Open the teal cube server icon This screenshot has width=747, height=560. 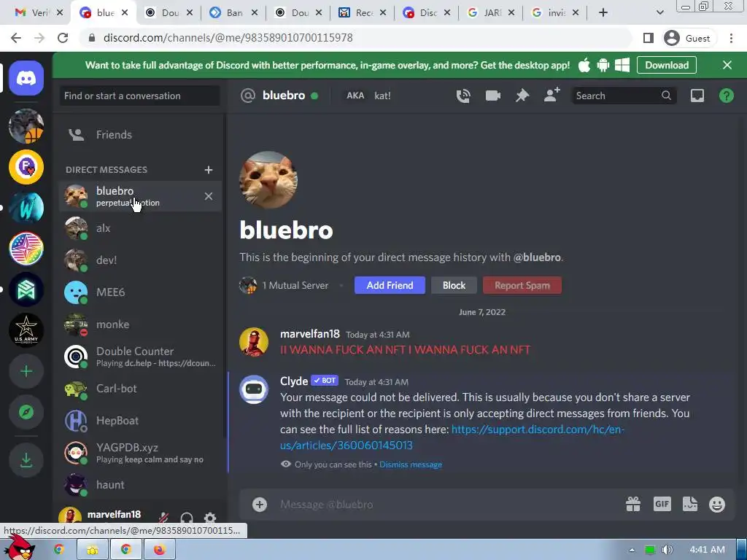click(x=26, y=289)
